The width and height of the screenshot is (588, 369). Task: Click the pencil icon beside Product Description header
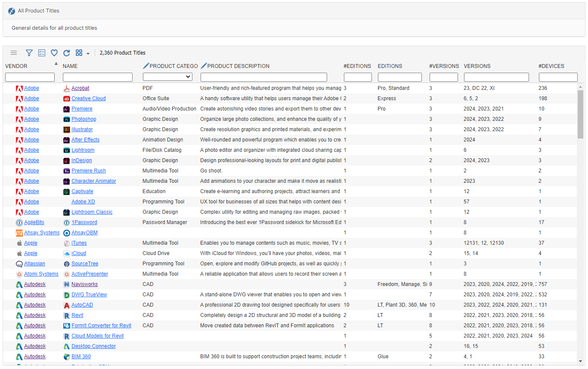204,66
